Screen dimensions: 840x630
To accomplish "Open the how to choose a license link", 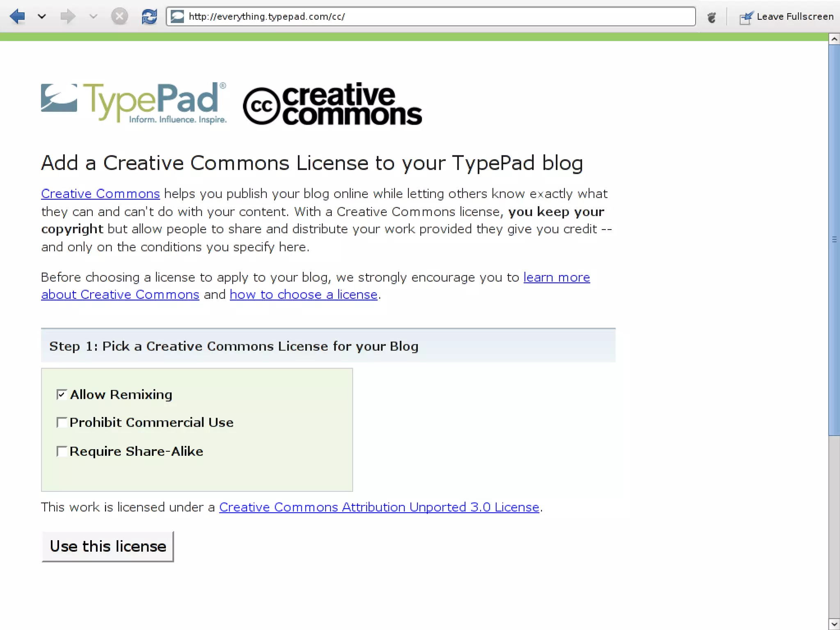I will tap(304, 295).
